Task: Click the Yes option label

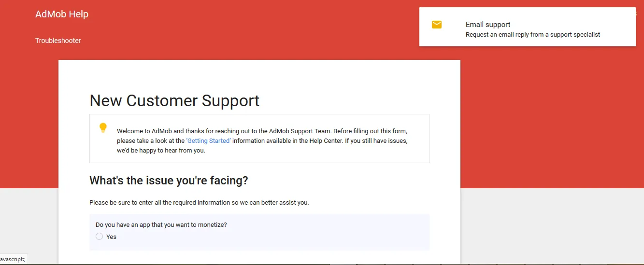Action: (x=112, y=237)
